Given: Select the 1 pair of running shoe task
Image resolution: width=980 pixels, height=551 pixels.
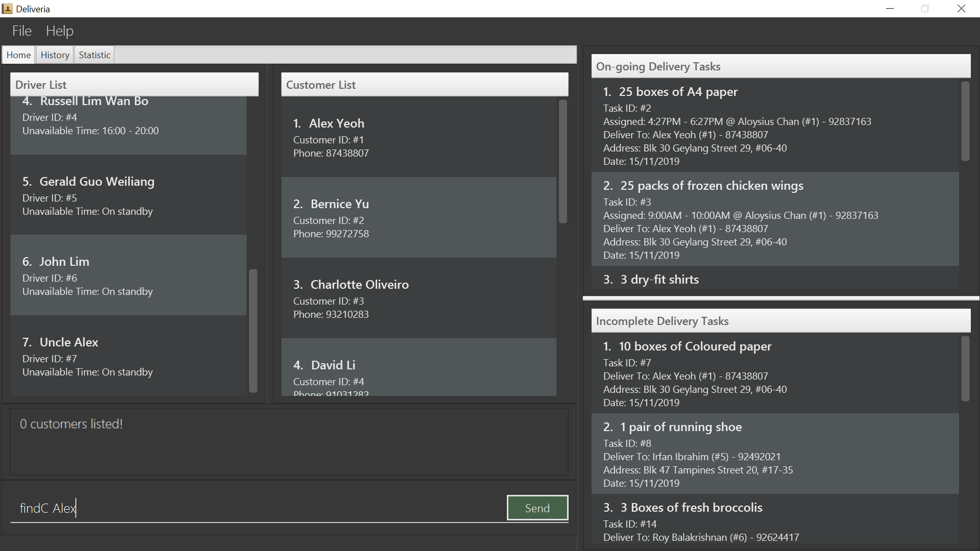Looking at the screenshot, I should click(x=775, y=454).
